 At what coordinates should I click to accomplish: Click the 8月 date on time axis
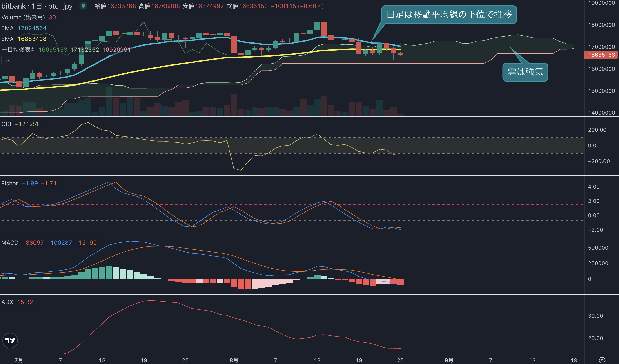point(234,360)
